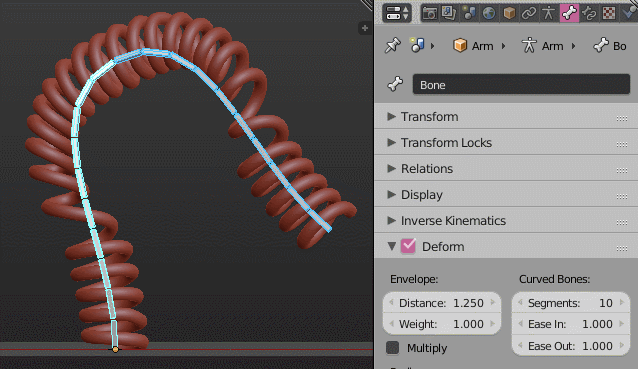
Task: Decrease Ease Out with left arrow
Action: (520, 345)
